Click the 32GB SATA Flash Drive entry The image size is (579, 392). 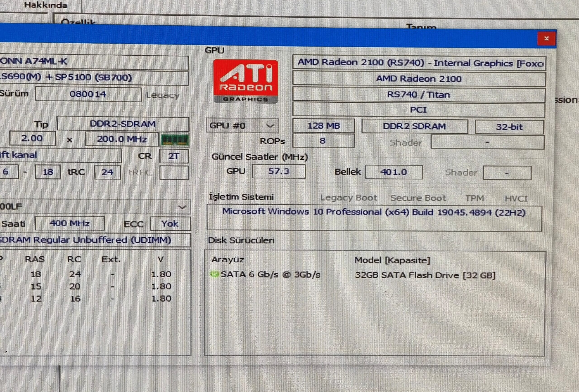[425, 275]
